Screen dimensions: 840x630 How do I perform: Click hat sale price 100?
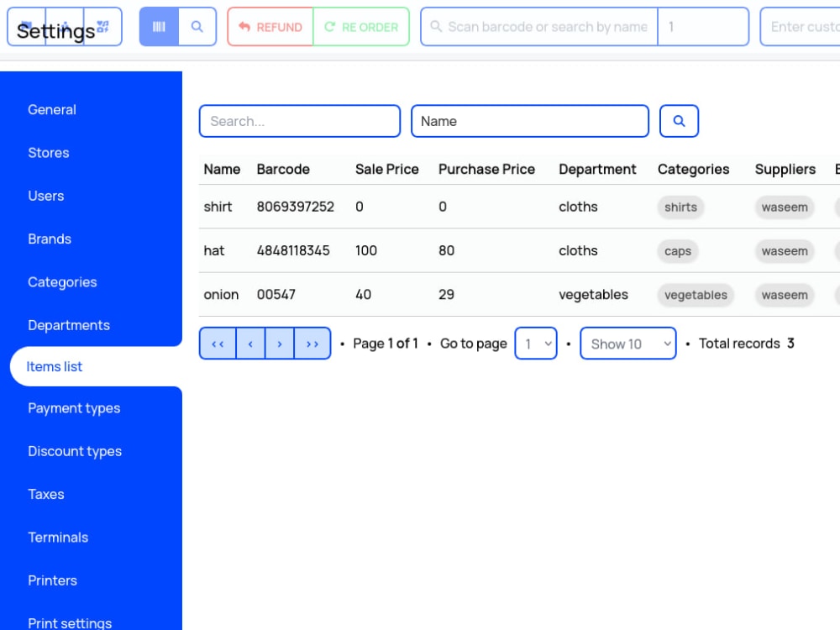[366, 250]
